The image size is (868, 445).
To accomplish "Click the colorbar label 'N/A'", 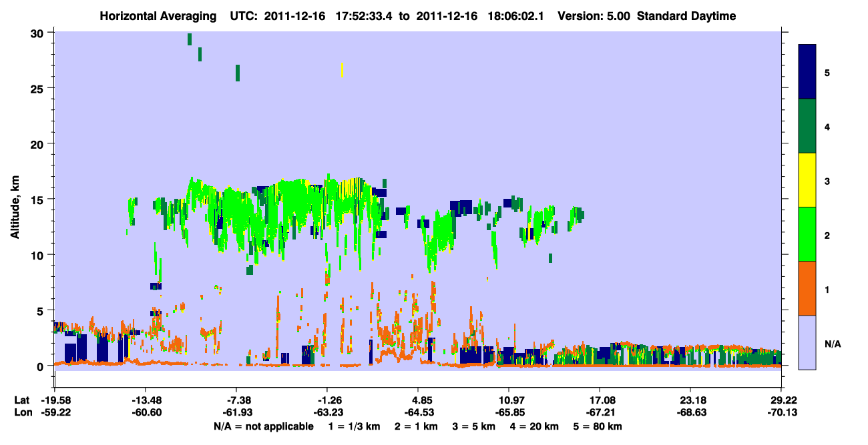I will [x=833, y=343].
